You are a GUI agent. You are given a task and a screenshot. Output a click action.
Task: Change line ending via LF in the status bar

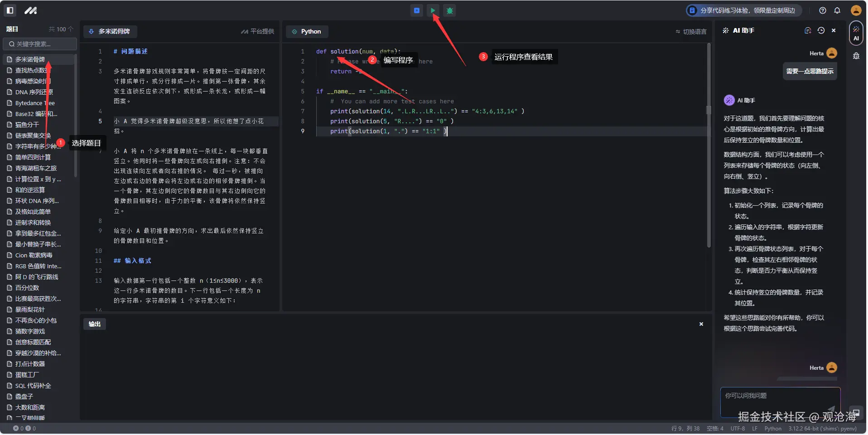(x=755, y=429)
